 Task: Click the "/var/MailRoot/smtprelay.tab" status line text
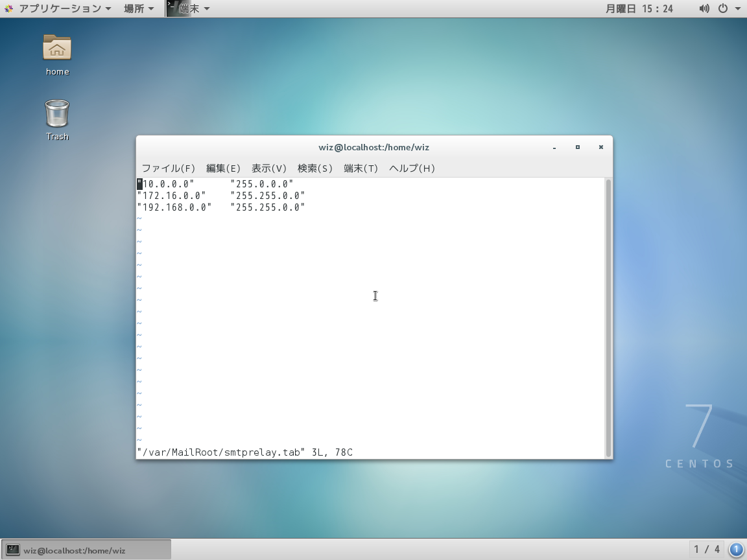(x=220, y=452)
